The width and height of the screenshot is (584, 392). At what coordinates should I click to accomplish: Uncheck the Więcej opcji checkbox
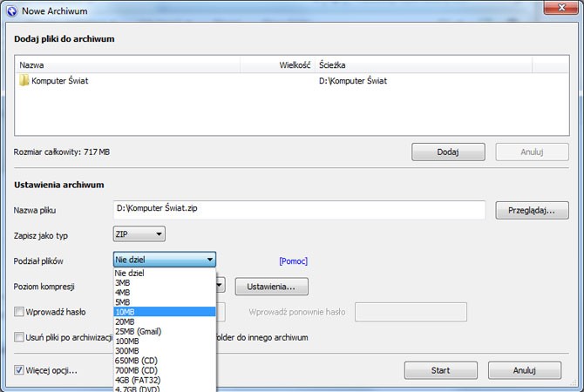19,370
